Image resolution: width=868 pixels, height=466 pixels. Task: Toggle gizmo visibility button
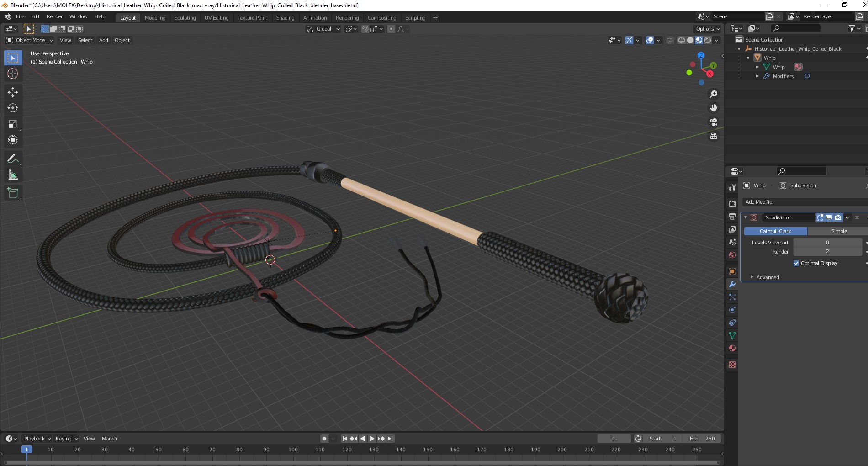[x=629, y=40]
